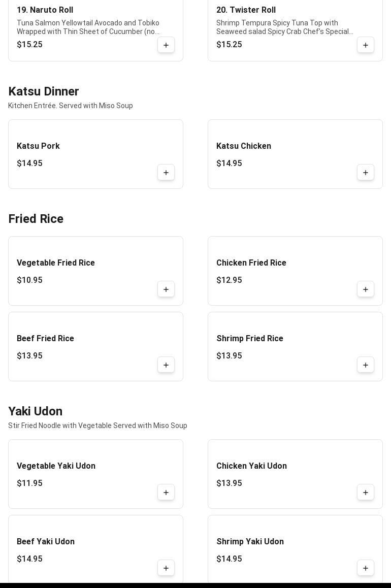Click the Vegetable Fried Rice price

click(x=29, y=280)
